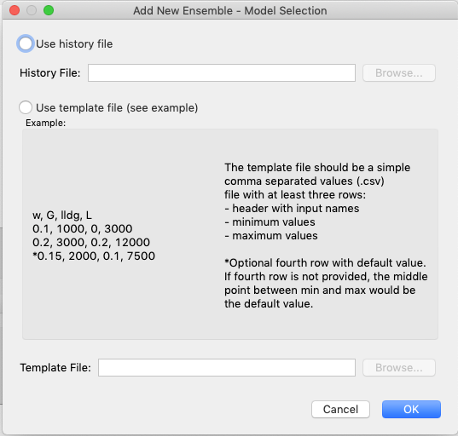458x436 pixels.
Task: Click the green zoom window button
Action: pyautogui.click(x=49, y=10)
